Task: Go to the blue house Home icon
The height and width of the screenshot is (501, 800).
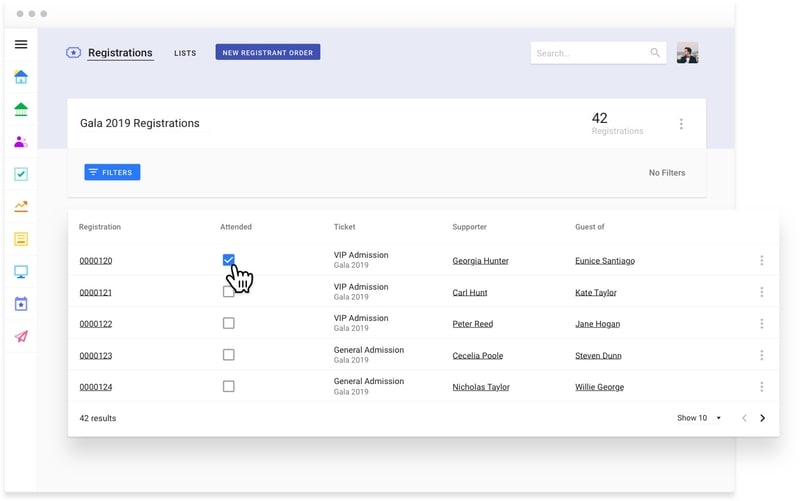Action: [21, 77]
